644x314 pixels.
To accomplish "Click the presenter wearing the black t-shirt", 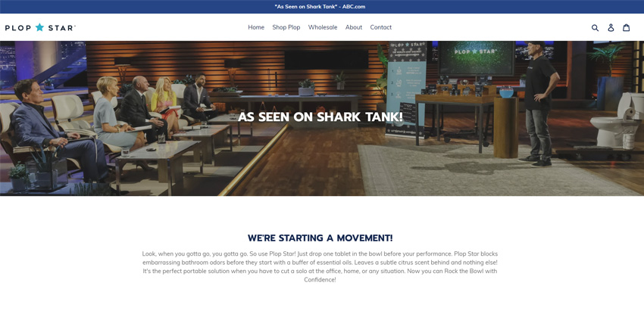I will (539, 104).
